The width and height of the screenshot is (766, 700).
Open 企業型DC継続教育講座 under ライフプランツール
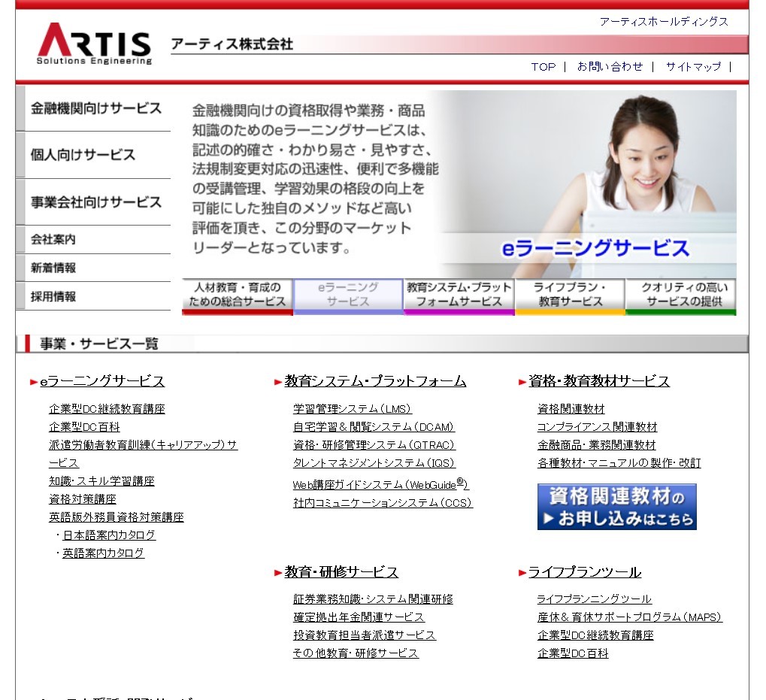pyautogui.click(x=595, y=635)
